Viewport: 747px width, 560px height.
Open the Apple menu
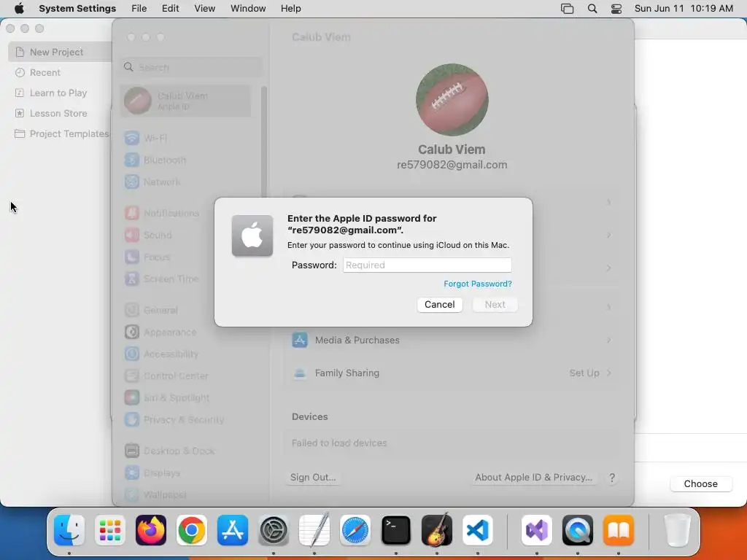(x=19, y=9)
